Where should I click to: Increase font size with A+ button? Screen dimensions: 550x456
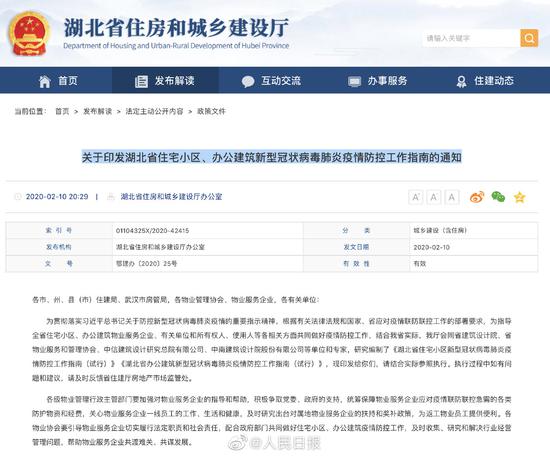pos(416,197)
